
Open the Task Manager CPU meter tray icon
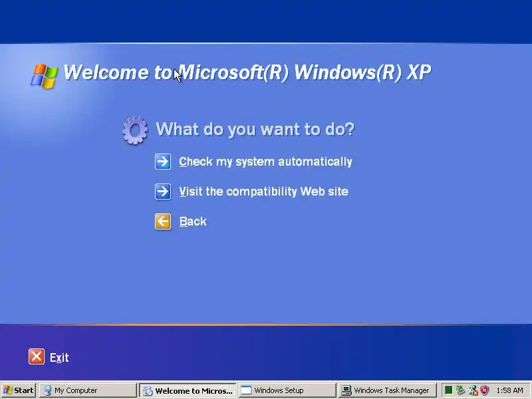click(448, 390)
